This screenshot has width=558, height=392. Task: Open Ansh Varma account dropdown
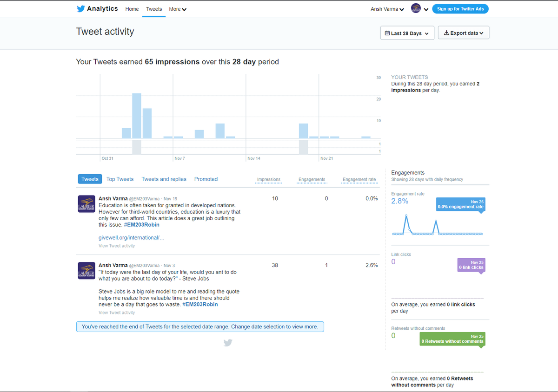pyautogui.click(x=387, y=9)
